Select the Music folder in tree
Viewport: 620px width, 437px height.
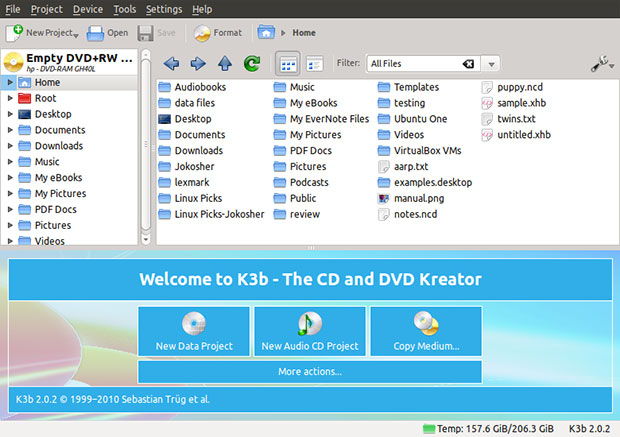click(39, 162)
